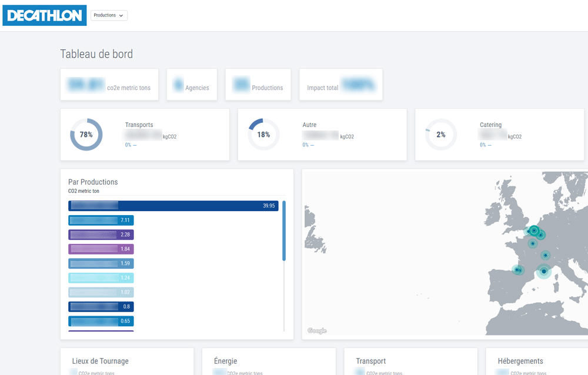The image size is (588, 375).
Task: Click the Autre 18% donut chart
Action: (x=263, y=134)
